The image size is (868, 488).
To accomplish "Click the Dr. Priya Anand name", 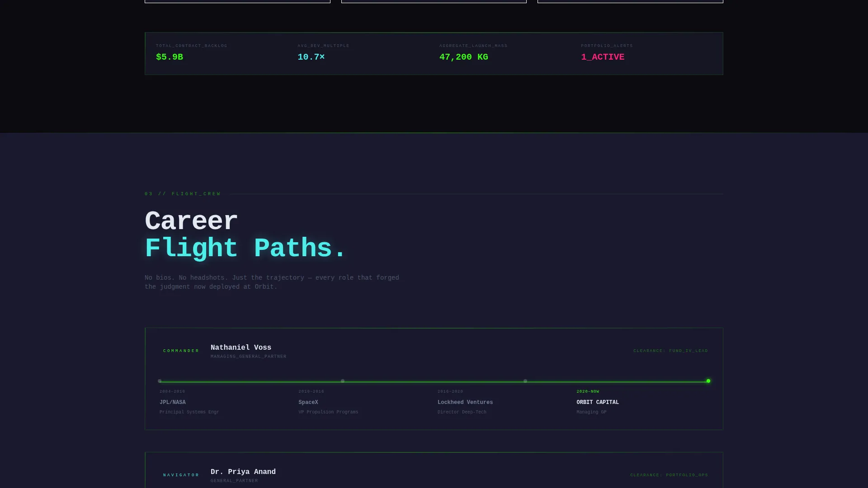I will pyautogui.click(x=243, y=472).
